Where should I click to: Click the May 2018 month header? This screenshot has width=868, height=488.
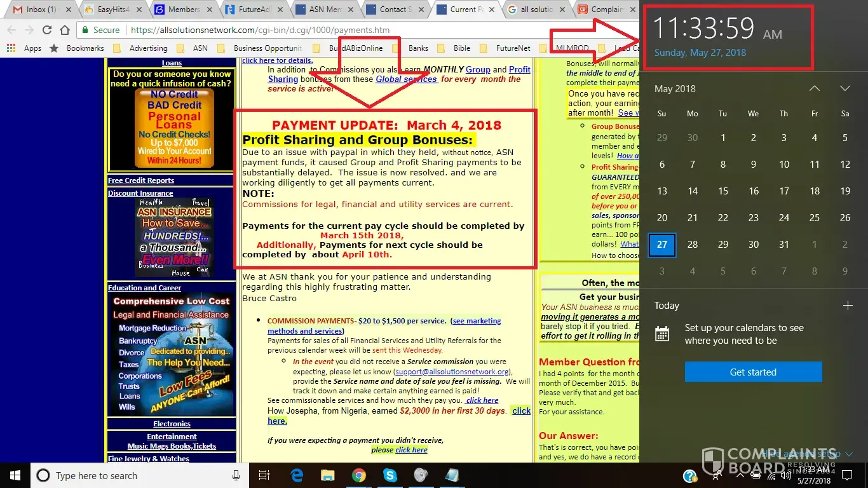675,89
